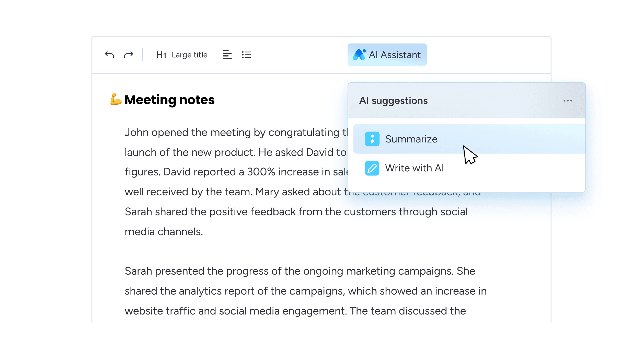Image resolution: width=644 pixels, height=358 pixels.
Task: Click the AI suggestions panel header
Action: pos(394,100)
